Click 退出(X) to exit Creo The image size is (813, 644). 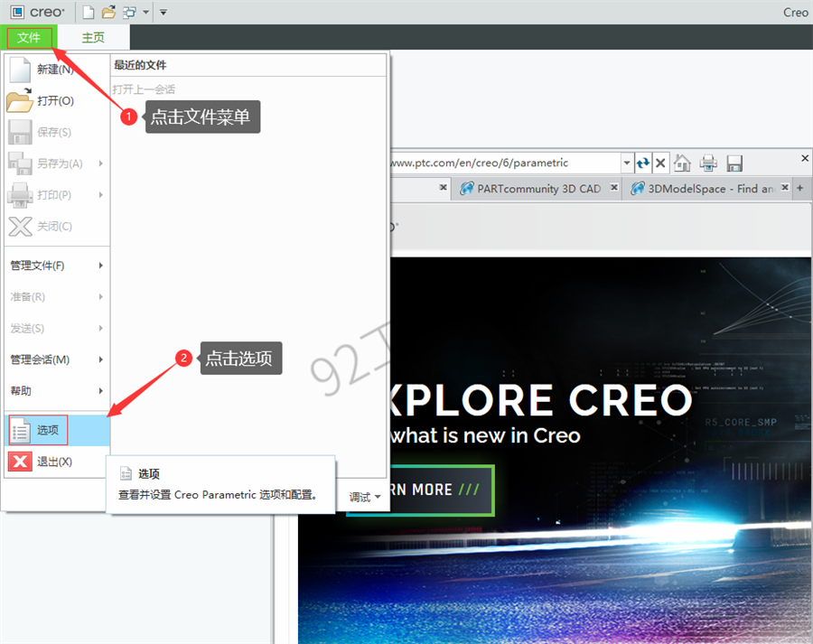[x=57, y=462]
